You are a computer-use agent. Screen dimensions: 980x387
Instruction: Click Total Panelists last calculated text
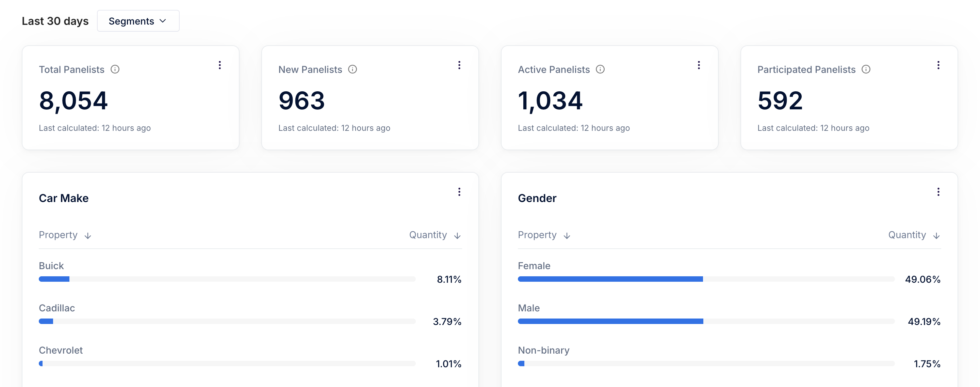(95, 128)
